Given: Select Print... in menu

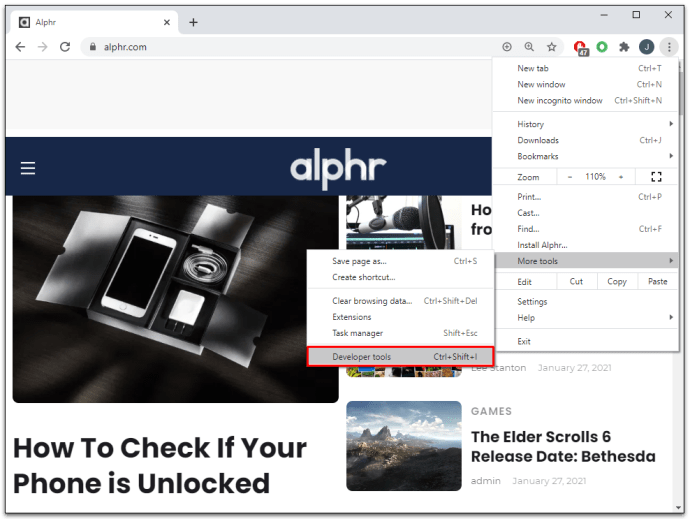Looking at the screenshot, I should click(586, 197).
